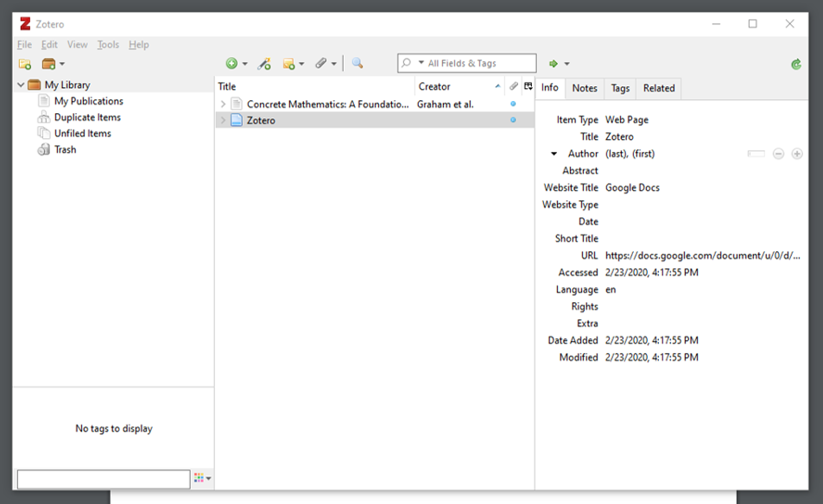The height and width of the screenshot is (504, 823).
Task: Toggle single-field author name mode
Action: point(757,154)
